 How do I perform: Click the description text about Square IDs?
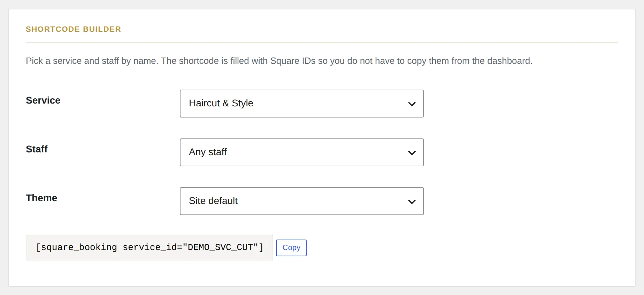pyautogui.click(x=279, y=61)
